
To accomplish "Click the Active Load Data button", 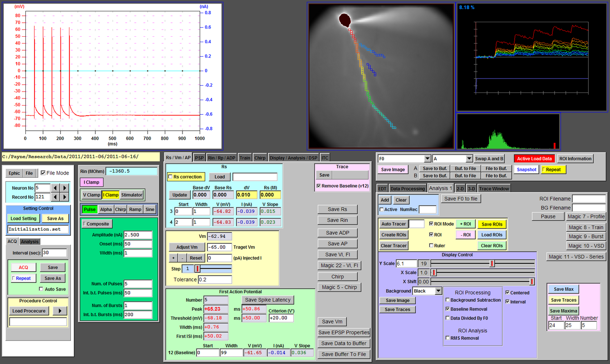I will coord(535,159).
